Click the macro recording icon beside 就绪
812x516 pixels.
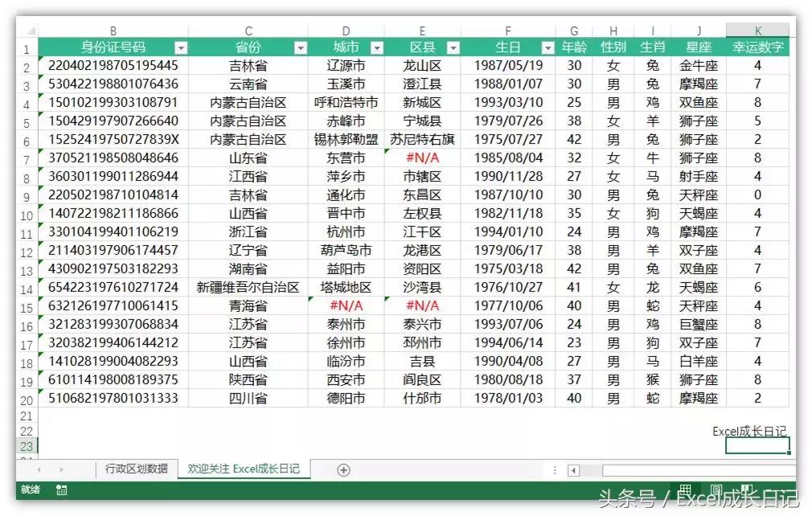[61, 489]
